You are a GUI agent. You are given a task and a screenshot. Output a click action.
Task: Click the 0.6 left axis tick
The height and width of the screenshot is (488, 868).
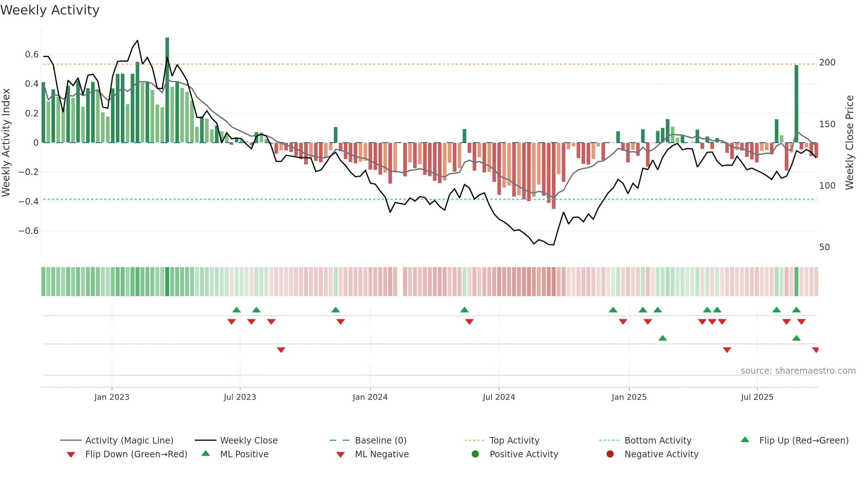point(32,55)
